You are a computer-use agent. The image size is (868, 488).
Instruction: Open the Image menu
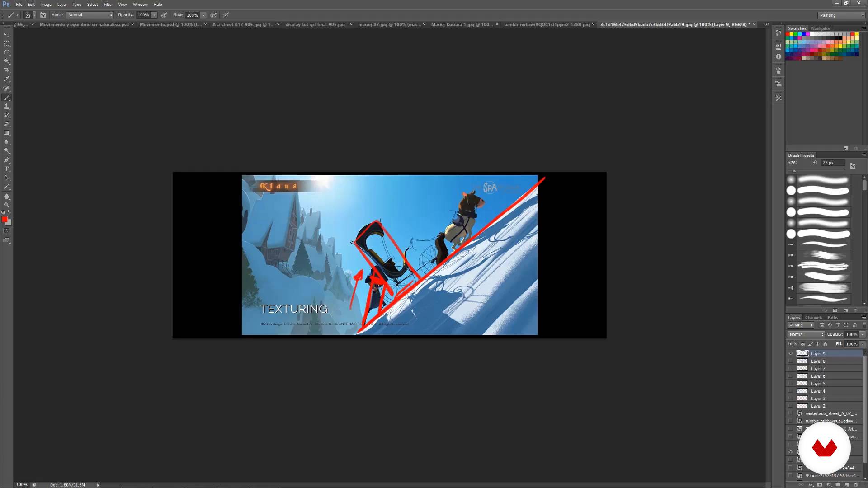[46, 5]
